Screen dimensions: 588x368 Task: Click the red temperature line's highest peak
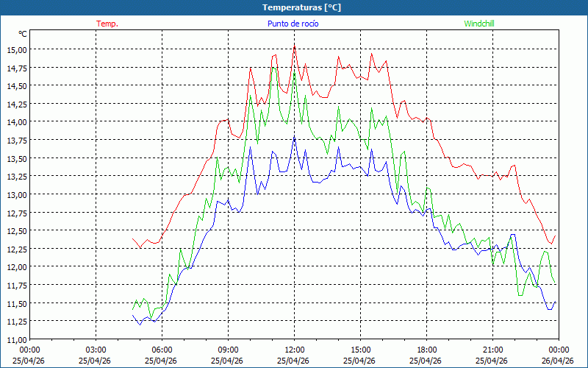(x=295, y=46)
